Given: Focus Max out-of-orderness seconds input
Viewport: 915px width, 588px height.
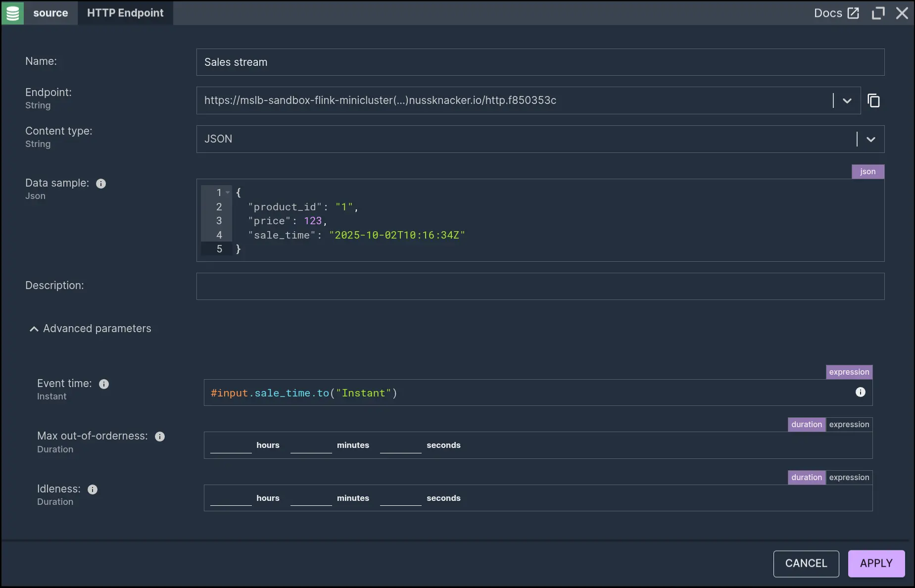Looking at the screenshot, I should click(401, 445).
